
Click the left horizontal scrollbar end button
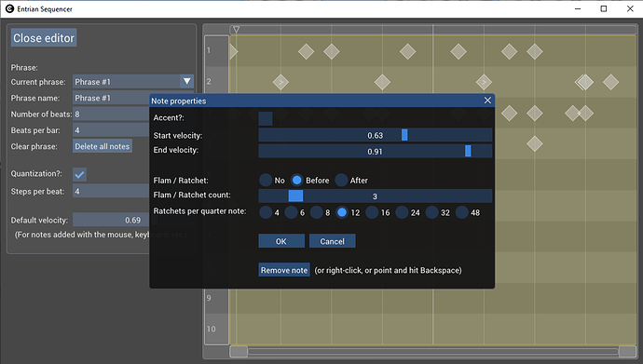point(239,351)
